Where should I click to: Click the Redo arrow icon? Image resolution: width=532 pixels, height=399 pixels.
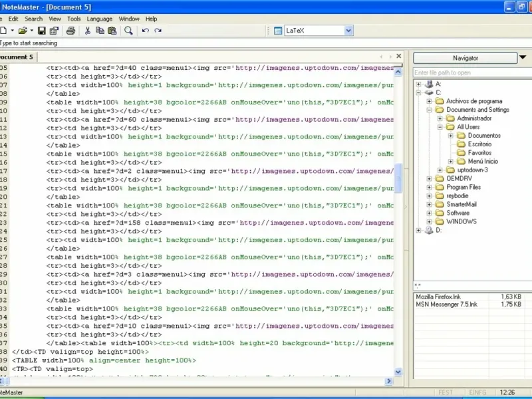[158, 31]
